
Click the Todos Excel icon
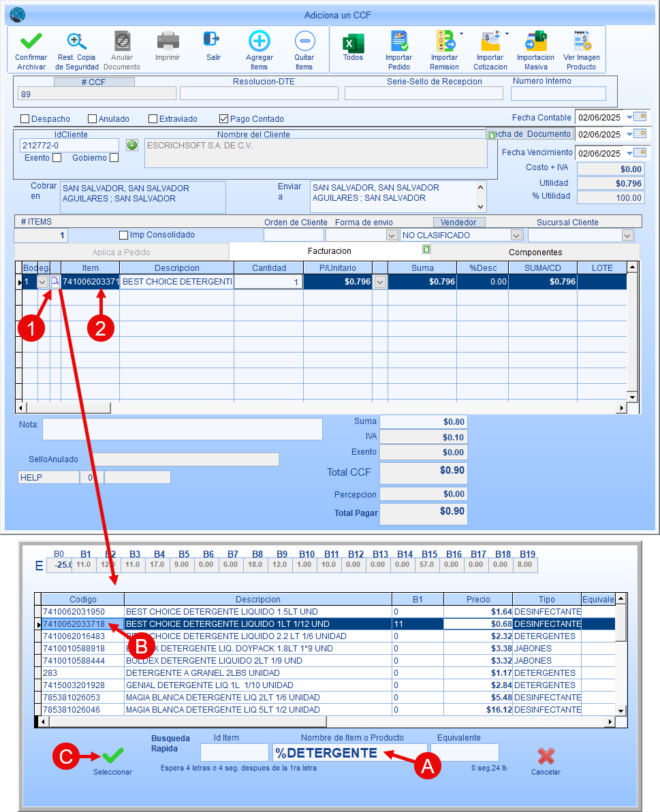[x=353, y=43]
